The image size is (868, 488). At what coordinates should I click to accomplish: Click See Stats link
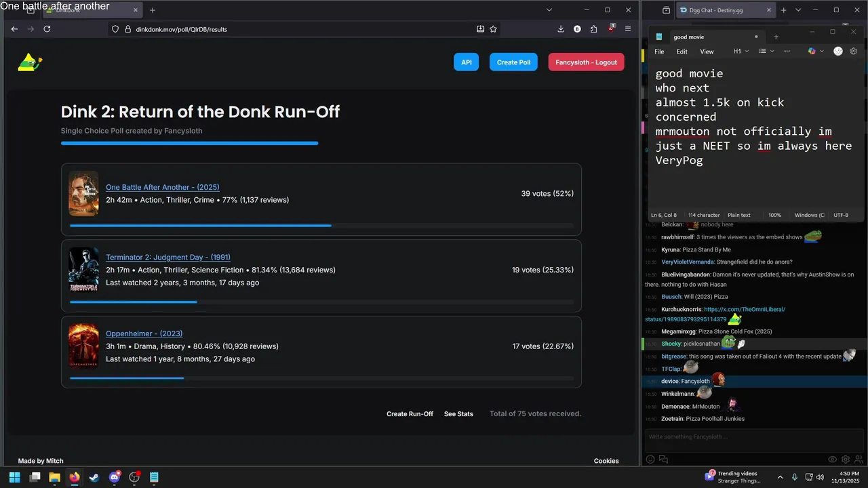click(458, 413)
